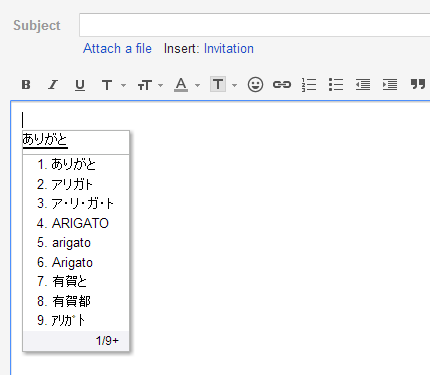Select candidate 4 ARIGATO
The image size is (430, 375).
[x=76, y=223]
